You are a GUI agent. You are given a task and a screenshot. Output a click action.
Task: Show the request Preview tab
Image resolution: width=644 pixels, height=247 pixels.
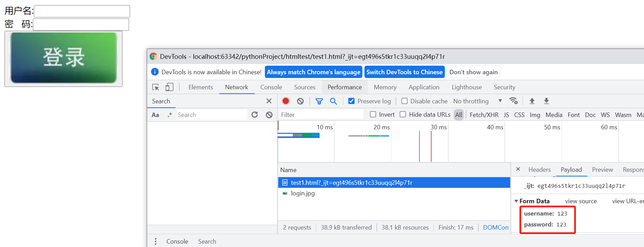pos(602,170)
